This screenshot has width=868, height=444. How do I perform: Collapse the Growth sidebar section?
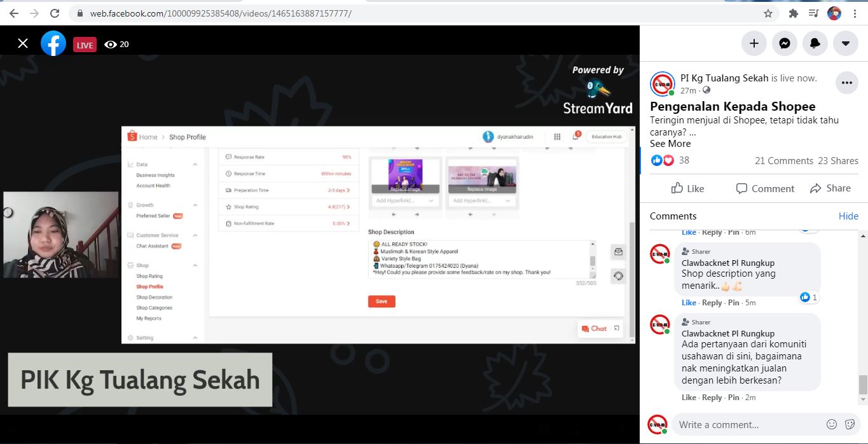coord(195,205)
